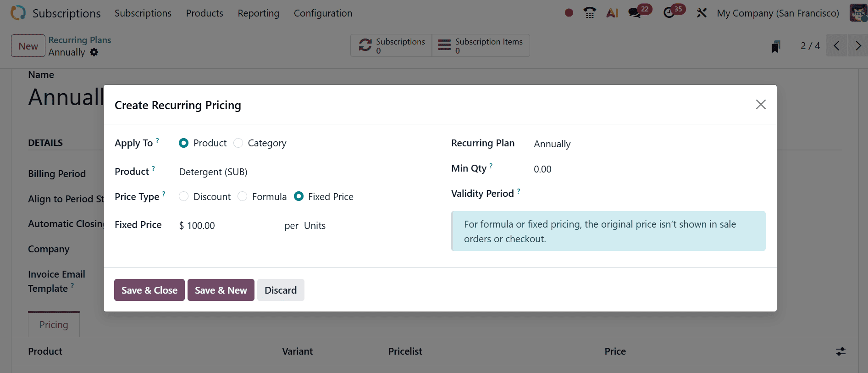
Task: Click the Price Type help question mark
Action: (x=164, y=194)
